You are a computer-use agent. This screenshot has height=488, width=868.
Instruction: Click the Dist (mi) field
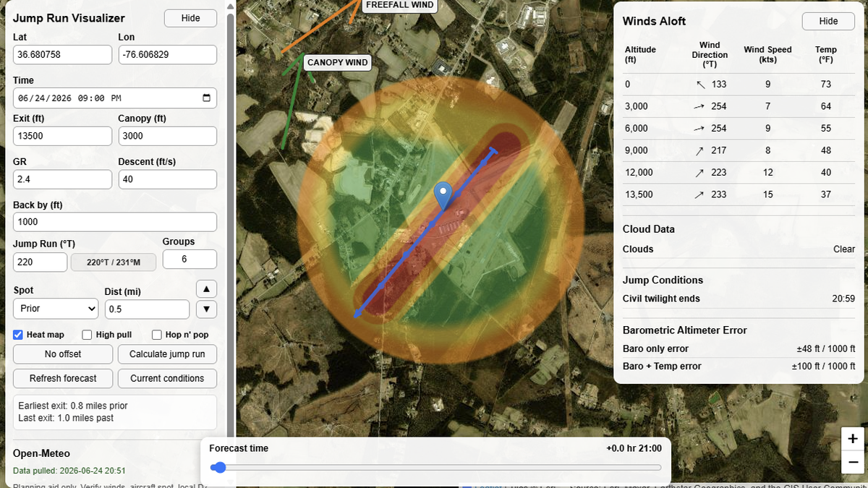(x=147, y=309)
